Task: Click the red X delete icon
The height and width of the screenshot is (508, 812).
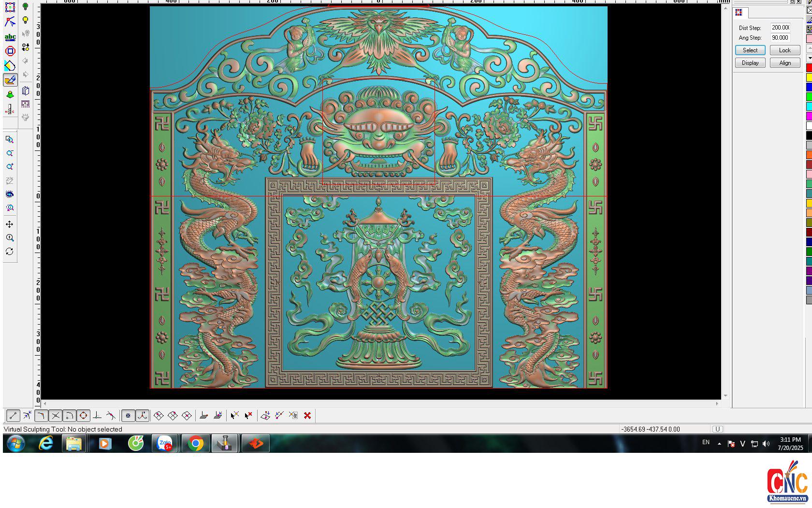Action: click(x=307, y=416)
